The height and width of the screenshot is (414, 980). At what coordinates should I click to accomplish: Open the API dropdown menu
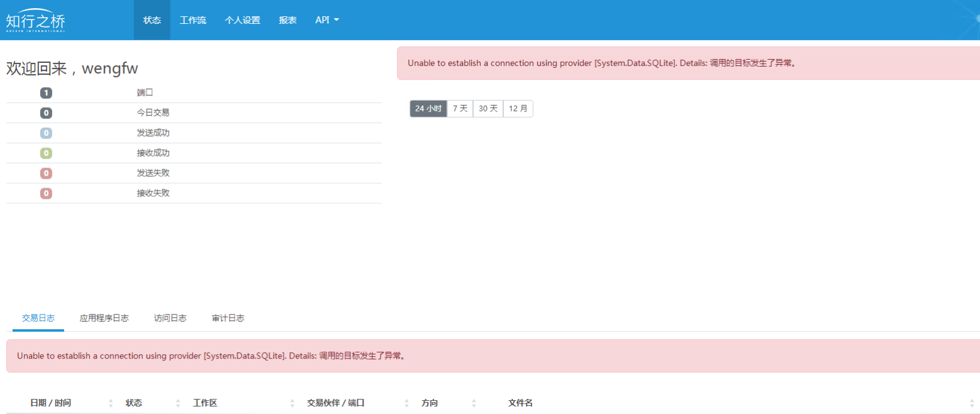[327, 20]
